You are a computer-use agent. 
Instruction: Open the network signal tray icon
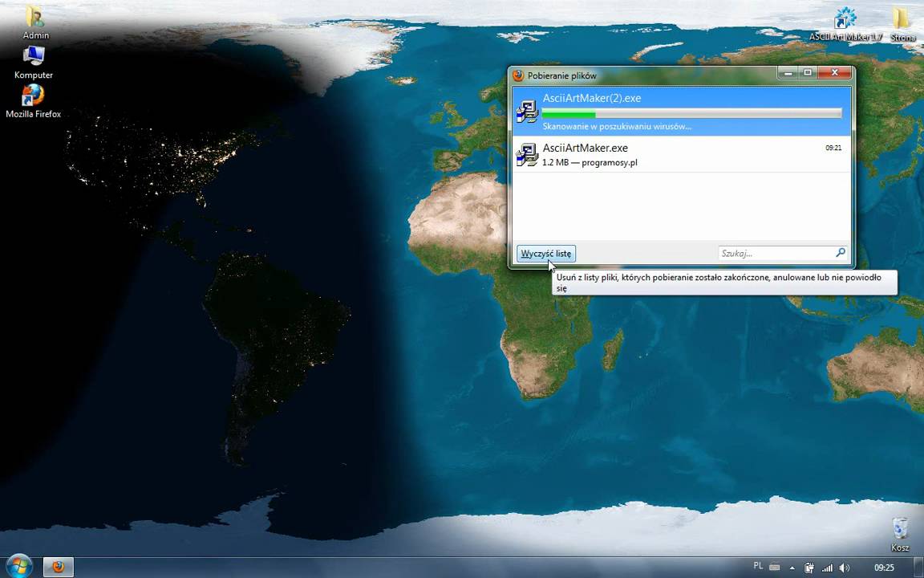click(828, 568)
